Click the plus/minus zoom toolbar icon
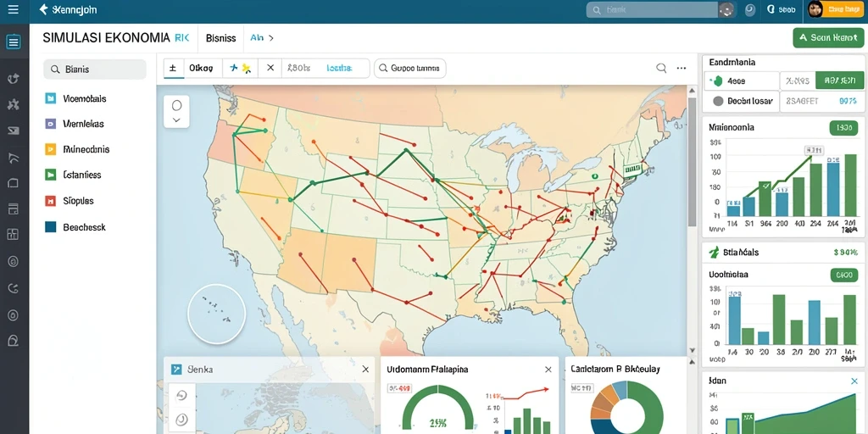 [173, 68]
